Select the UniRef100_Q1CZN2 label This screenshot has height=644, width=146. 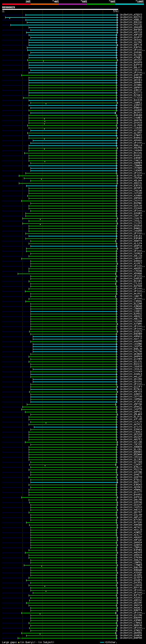click(131, 42)
